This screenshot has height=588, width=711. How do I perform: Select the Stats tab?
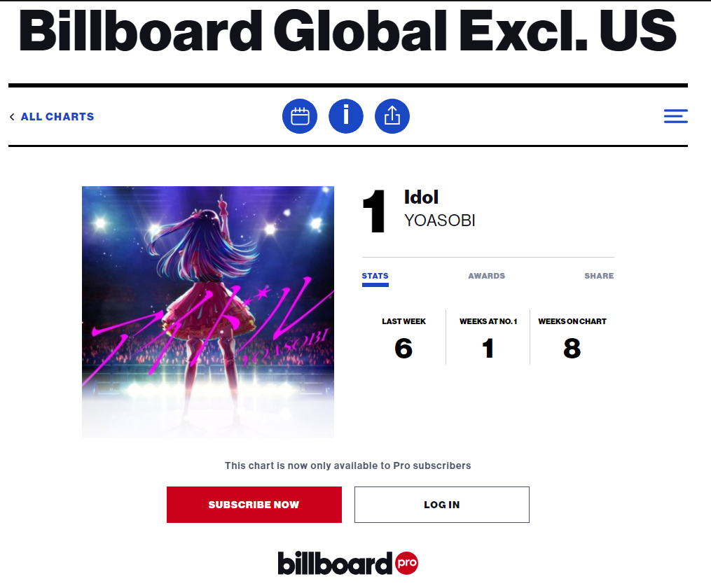click(375, 276)
